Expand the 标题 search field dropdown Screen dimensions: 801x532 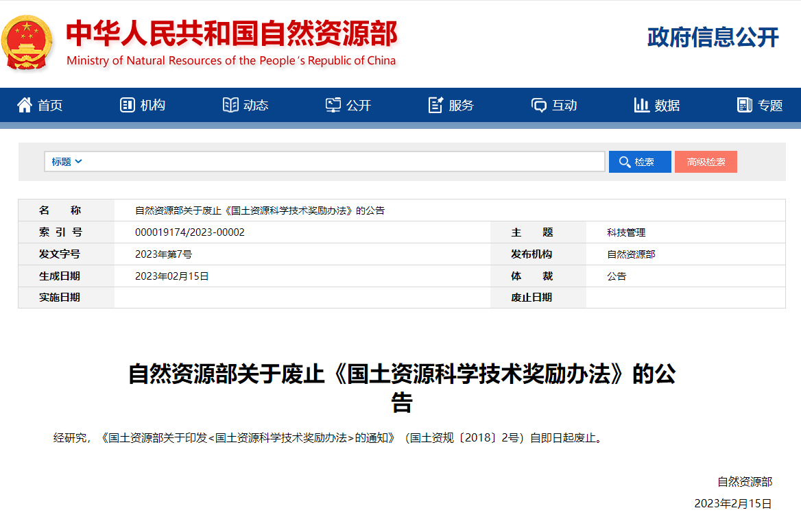click(67, 162)
